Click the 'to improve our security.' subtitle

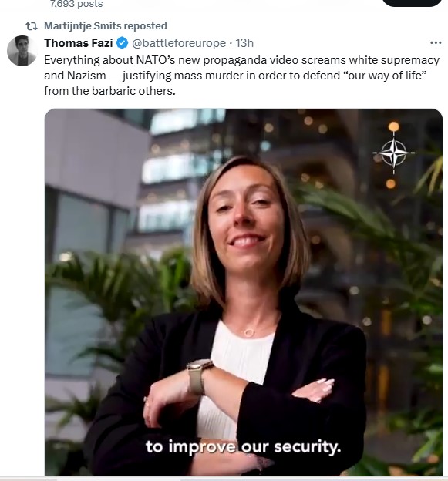(244, 446)
